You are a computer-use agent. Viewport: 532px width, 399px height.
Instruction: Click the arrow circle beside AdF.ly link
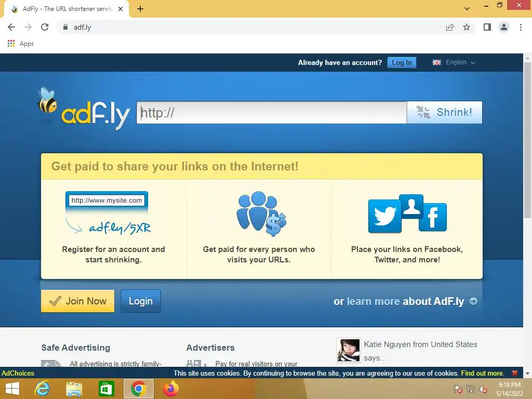pyautogui.click(x=473, y=301)
